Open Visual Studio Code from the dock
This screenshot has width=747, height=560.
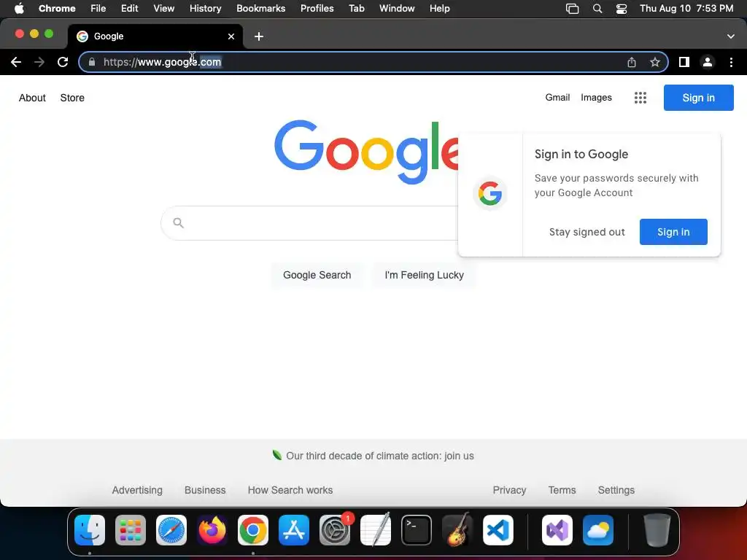tap(498, 530)
